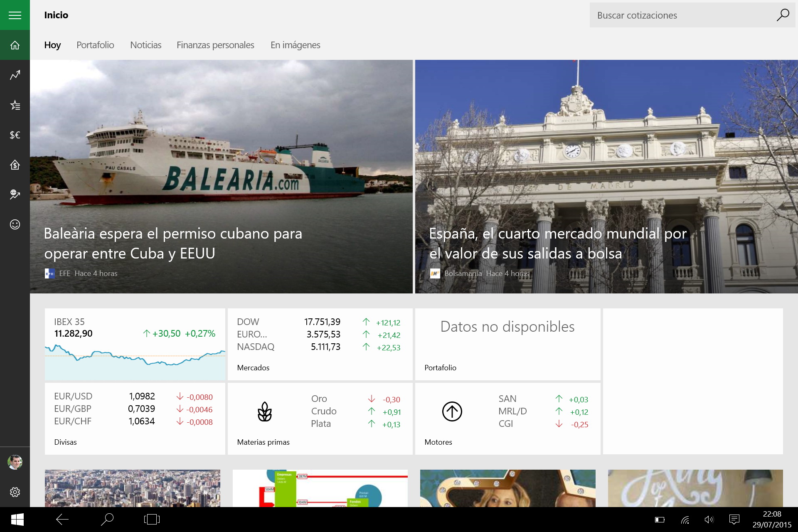Image resolution: width=798 pixels, height=532 pixels.
Task: Open the En imágenes tab
Action: (x=295, y=45)
